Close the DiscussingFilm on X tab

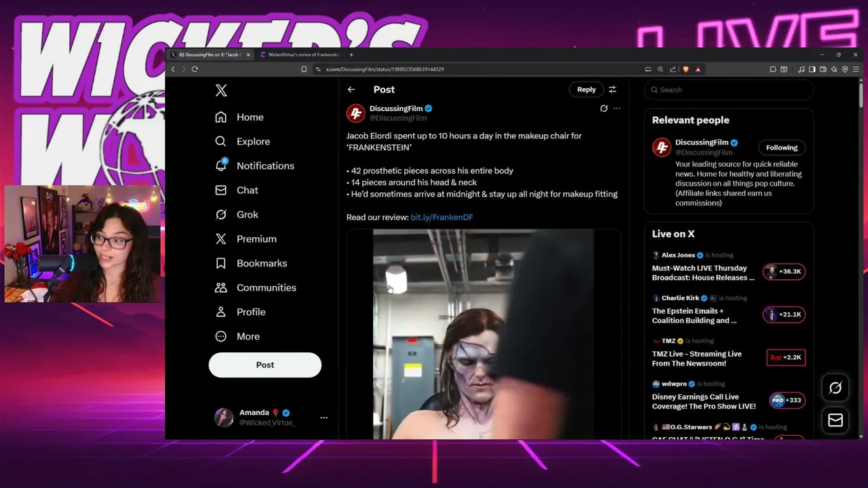[248, 55]
